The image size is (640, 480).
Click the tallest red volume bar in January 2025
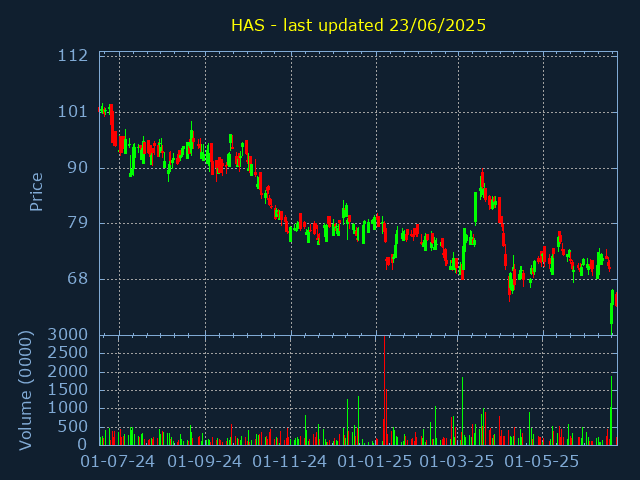click(x=384, y=391)
